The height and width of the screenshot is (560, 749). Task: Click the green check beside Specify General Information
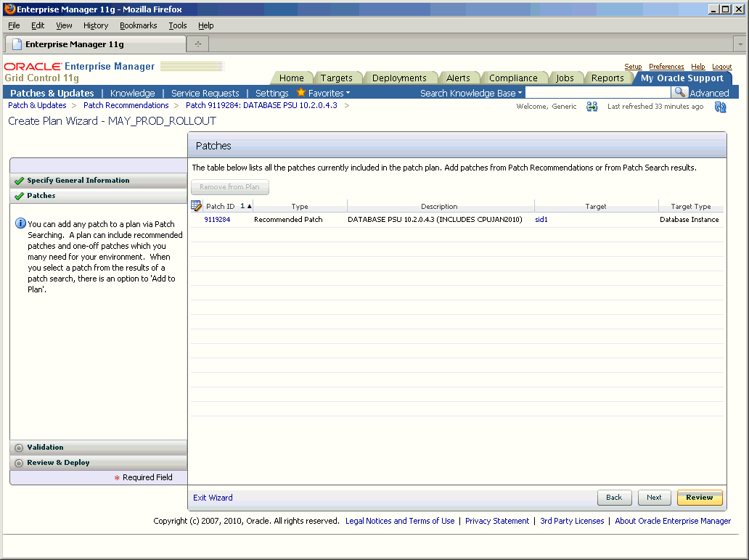point(19,181)
